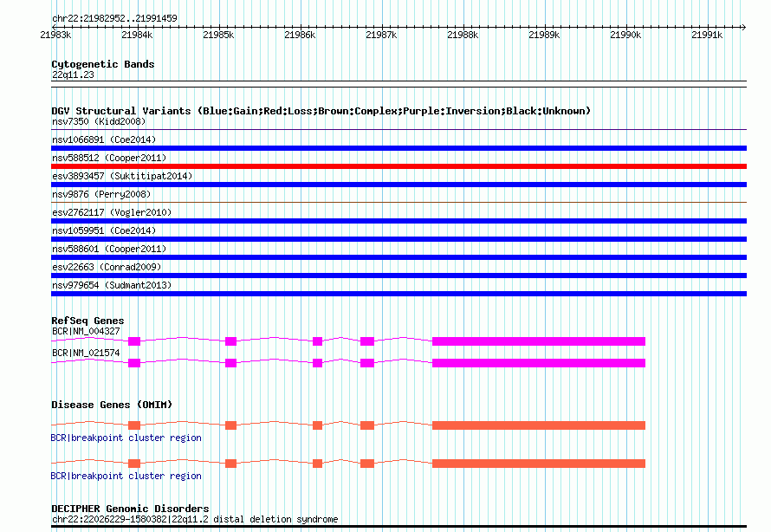Click the blue bar below nsv588601

pos(398,257)
